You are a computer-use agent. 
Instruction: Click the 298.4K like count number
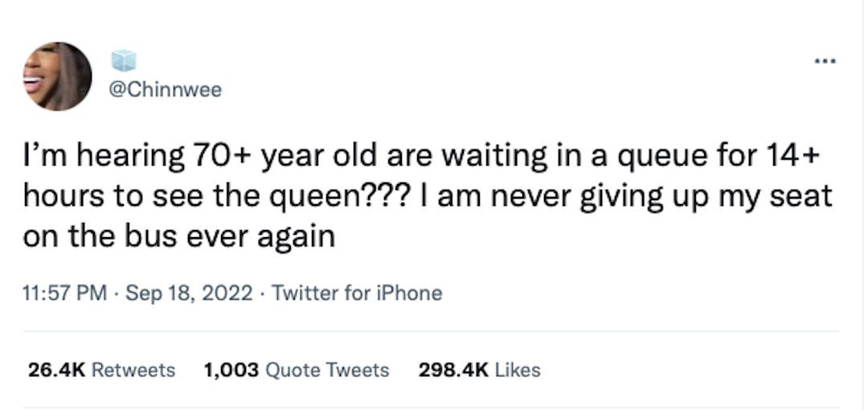[x=453, y=370]
